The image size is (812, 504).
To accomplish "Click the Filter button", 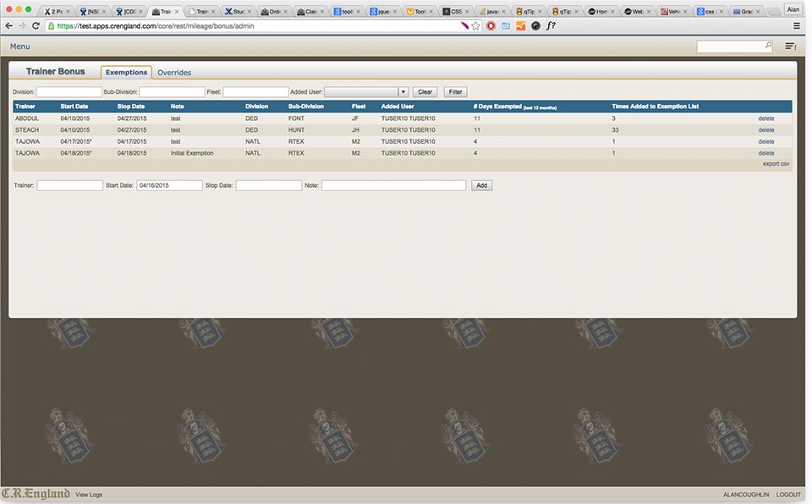I will coord(455,91).
